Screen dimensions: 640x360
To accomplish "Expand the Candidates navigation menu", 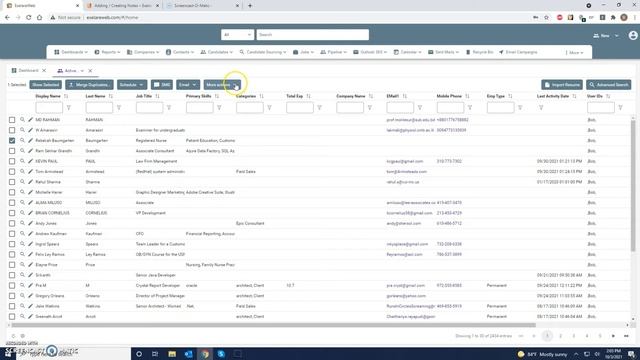I will click(216, 52).
